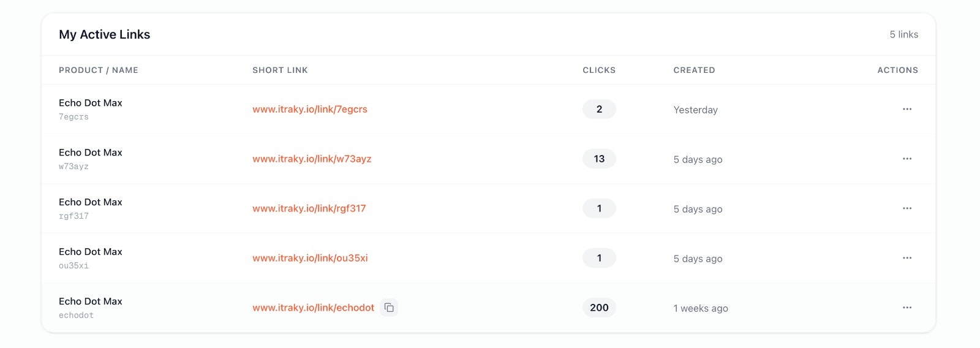Open the www.itraky.io/link/rgf317 short link
Screen dimensions: 980x348
coord(309,208)
